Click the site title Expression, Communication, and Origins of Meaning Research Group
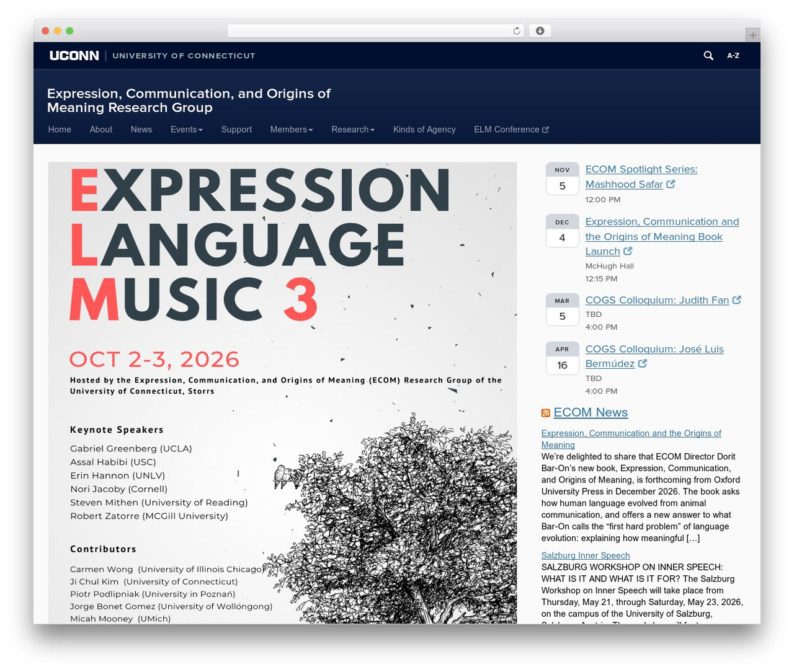 (x=189, y=100)
